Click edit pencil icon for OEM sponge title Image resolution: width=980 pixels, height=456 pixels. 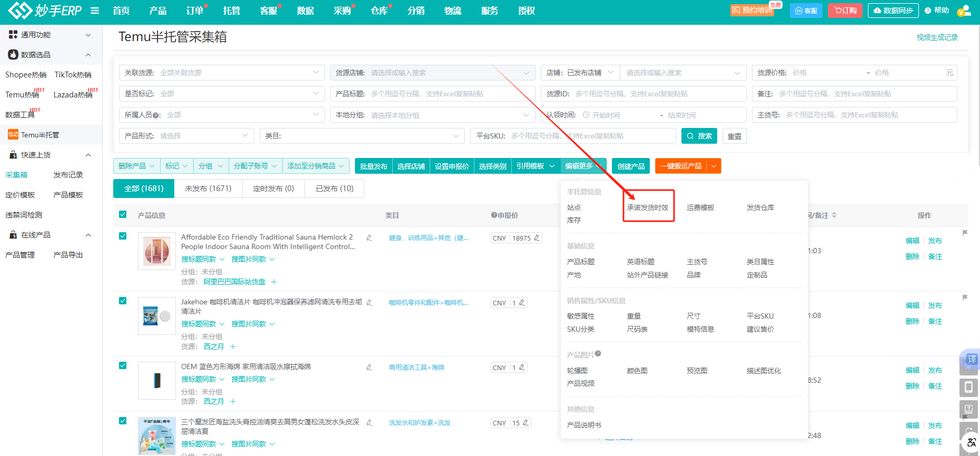click(369, 367)
